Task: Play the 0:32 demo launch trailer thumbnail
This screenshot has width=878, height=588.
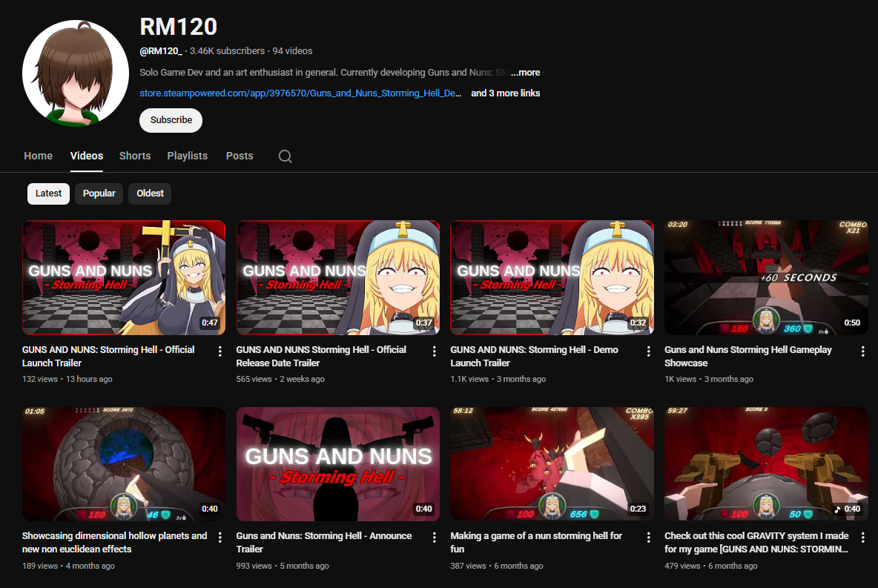Action: 552,278
